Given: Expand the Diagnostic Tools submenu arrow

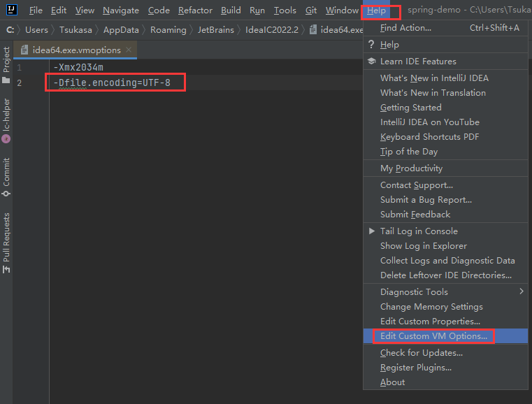Looking at the screenshot, I should coord(522,291).
